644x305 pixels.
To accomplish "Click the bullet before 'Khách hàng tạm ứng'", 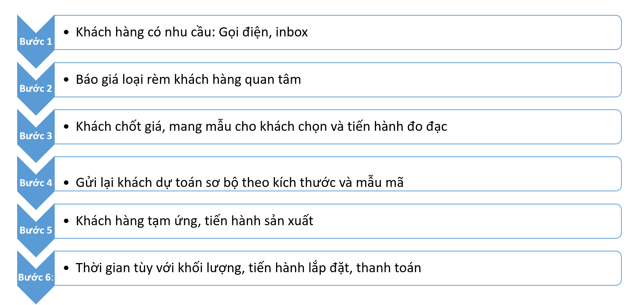I will (x=66, y=221).
